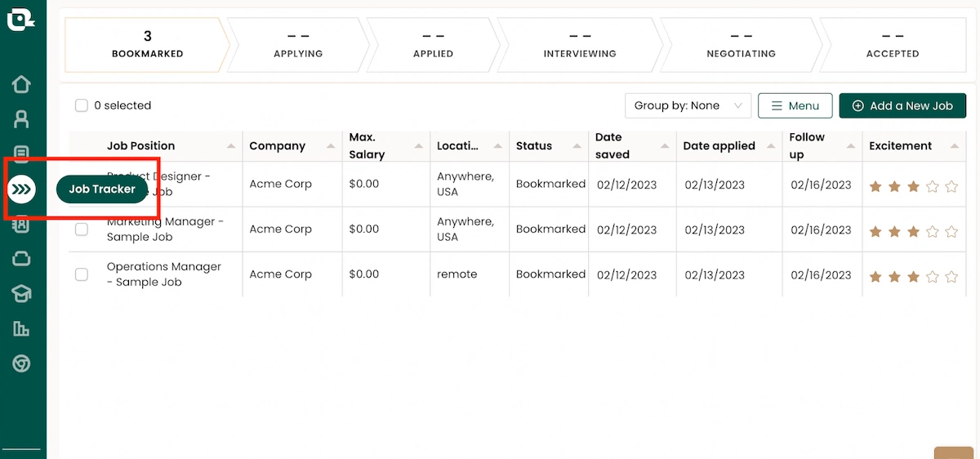Click the Add a New Job button

pos(902,105)
